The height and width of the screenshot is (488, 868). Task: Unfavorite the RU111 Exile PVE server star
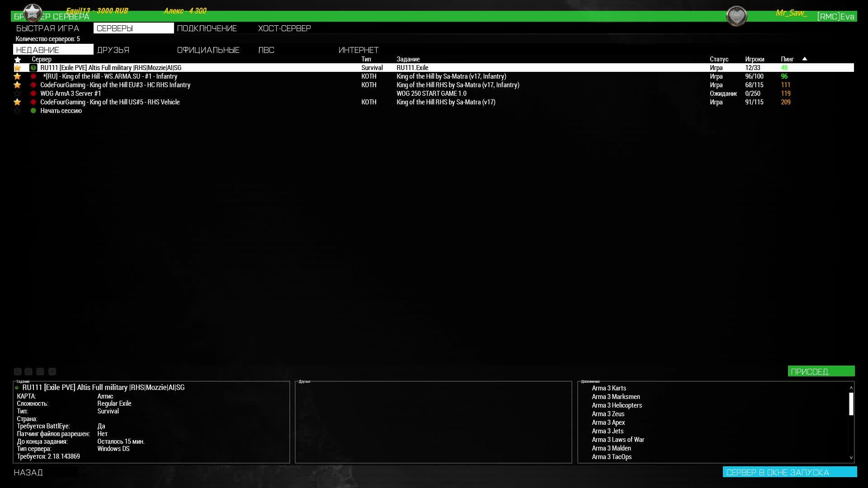point(18,68)
